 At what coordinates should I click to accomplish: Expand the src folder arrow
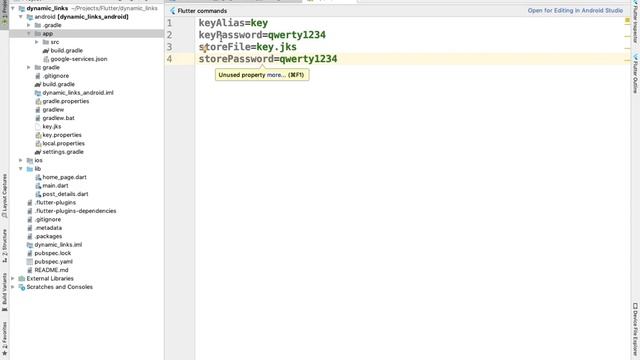[37, 42]
